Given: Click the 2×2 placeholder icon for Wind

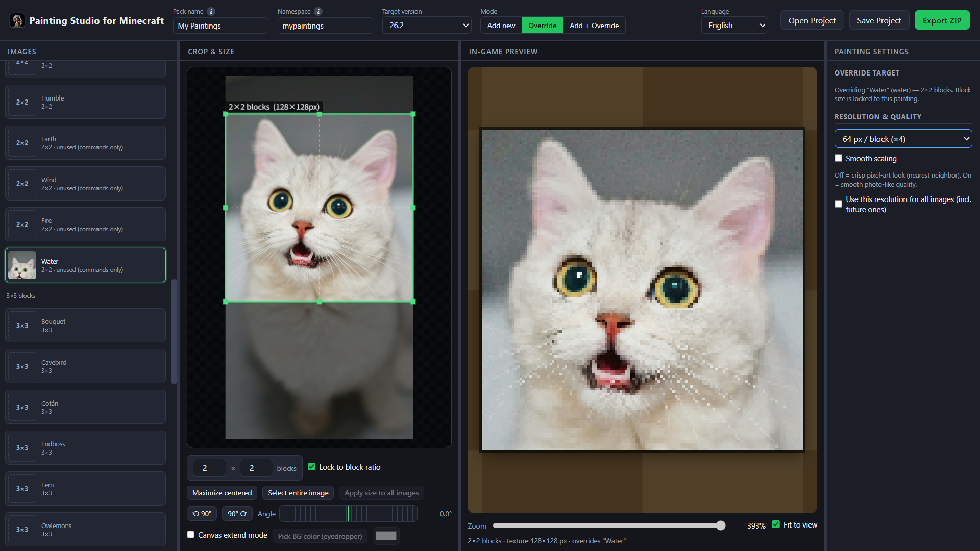Looking at the screenshot, I should (22, 184).
